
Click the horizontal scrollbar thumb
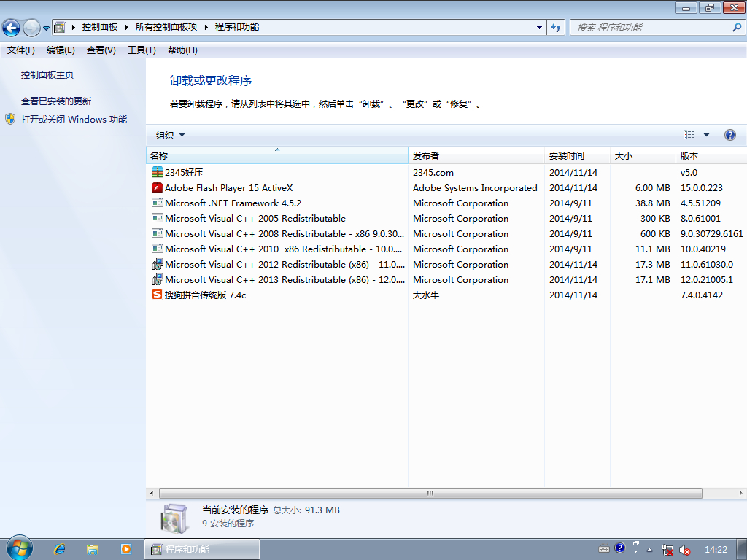click(x=430, y=494)
